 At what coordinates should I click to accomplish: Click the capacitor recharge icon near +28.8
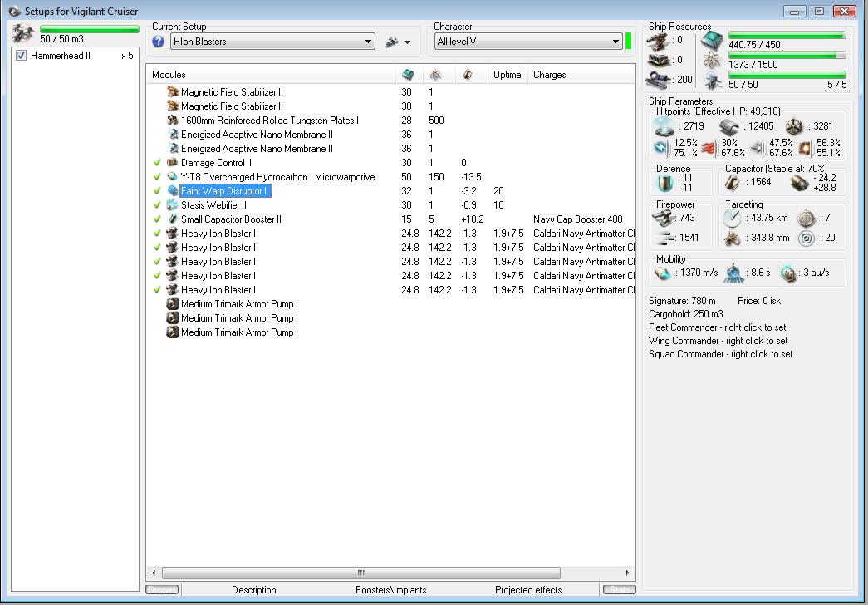pyautogui.click(x=799, y=183)
